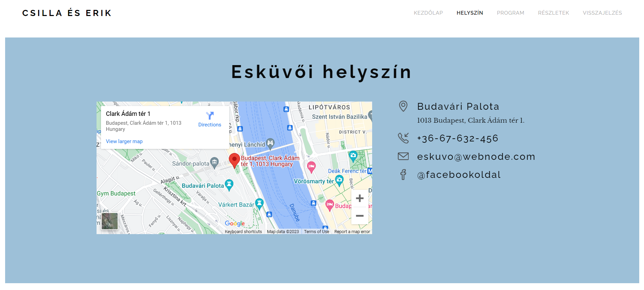
Task: Click the Budapest hotel marker near the zoom buttons
Action: tap(330, 205)
